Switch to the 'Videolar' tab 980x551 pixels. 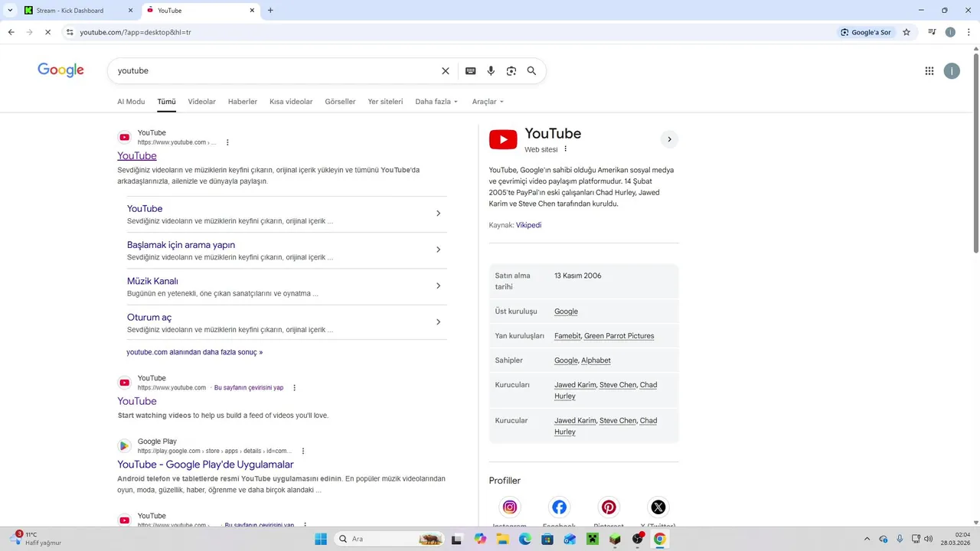[x=201, y=101]
